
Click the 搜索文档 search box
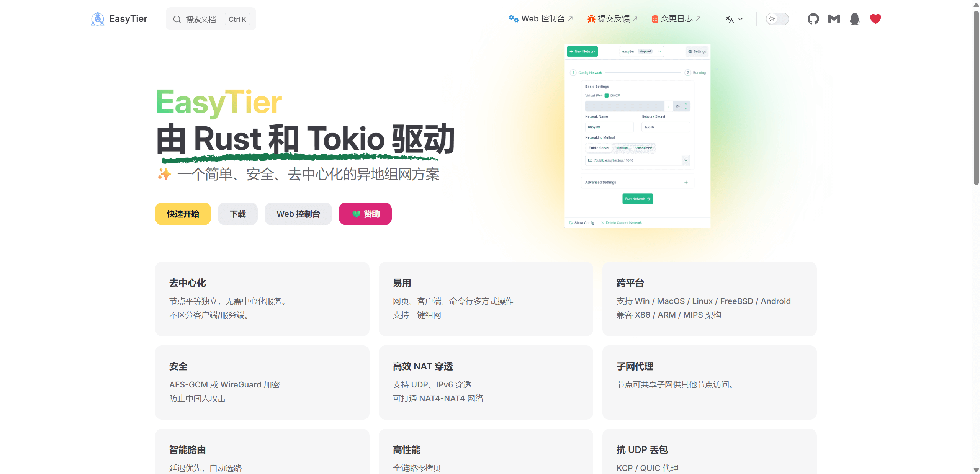201,19
